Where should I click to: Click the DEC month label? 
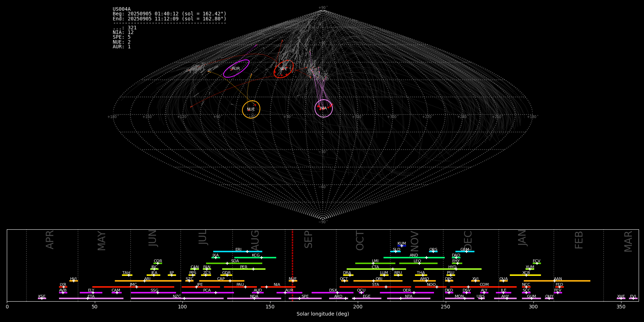[468, 240]
